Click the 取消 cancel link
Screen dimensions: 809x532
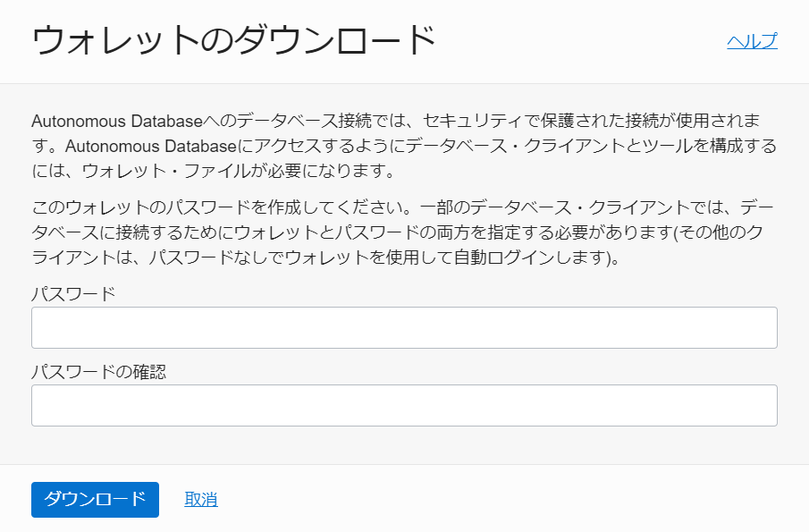point(201,500)
